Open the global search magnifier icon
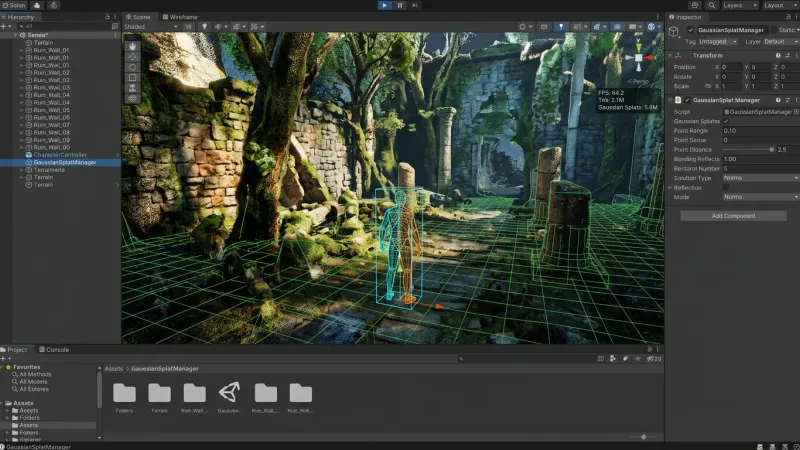 [x=712, y=5]
